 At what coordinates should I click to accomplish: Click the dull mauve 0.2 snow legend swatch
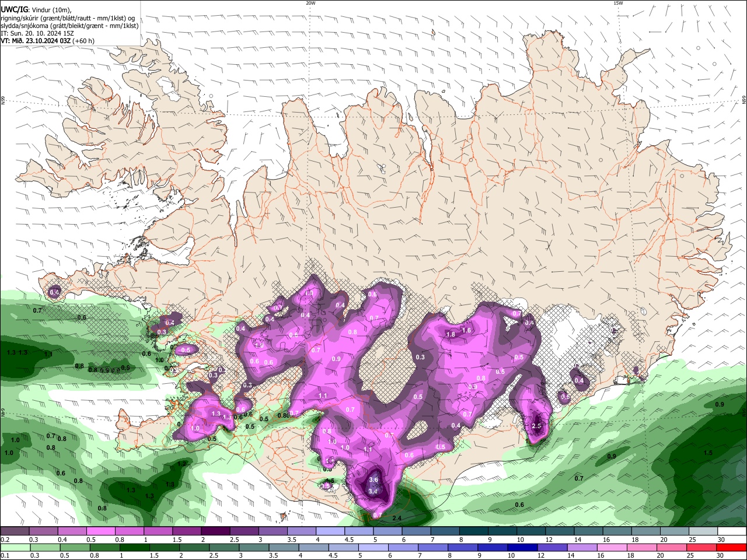pos(15,531)
